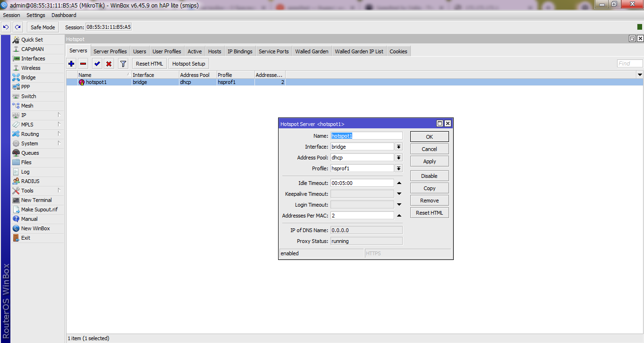Click the red minus remove icon
644x343 pixels.
[83, 64]
